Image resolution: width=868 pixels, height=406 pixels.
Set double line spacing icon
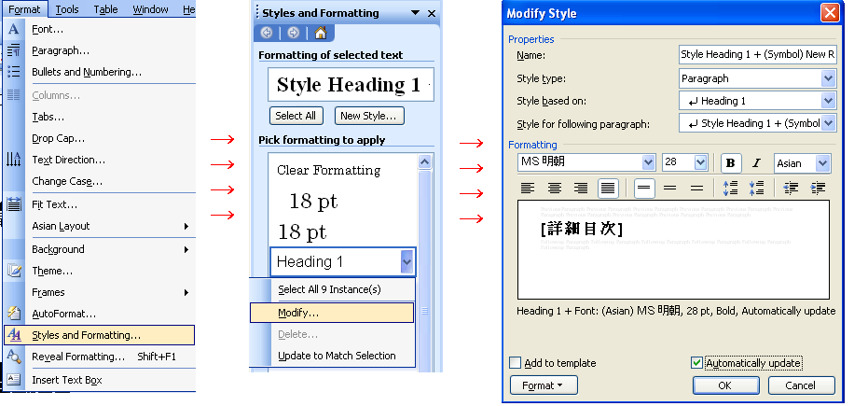696,188
